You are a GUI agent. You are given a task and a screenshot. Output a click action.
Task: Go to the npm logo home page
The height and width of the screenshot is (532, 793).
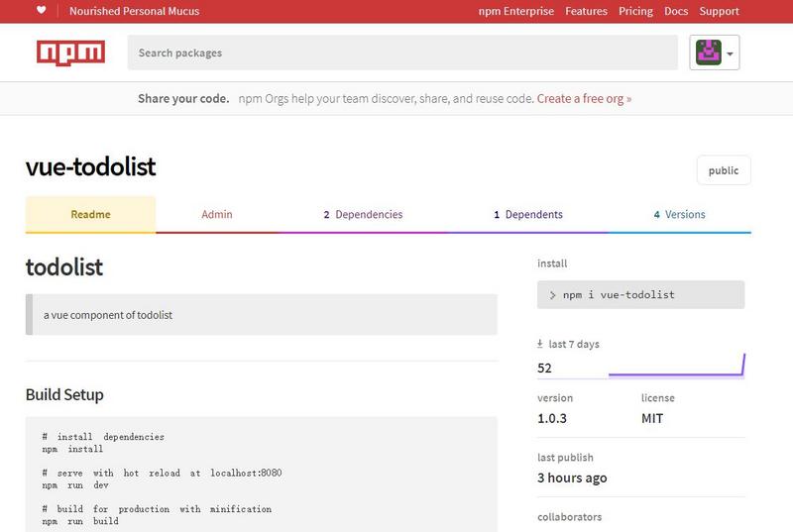point(70,53)
